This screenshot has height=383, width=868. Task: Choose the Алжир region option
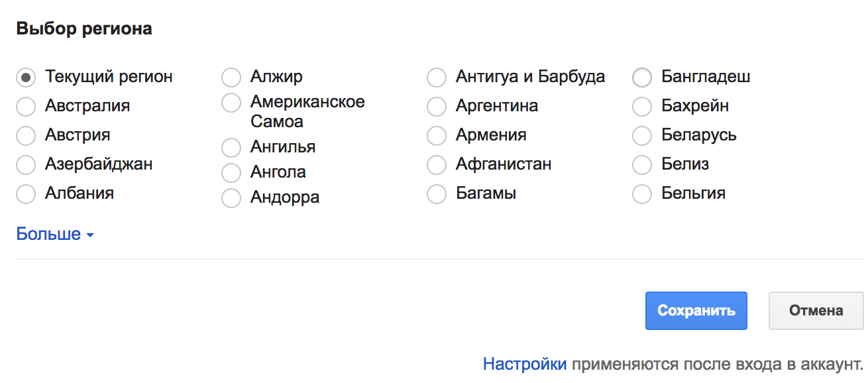pyautogui.click(x=231, y=78)
